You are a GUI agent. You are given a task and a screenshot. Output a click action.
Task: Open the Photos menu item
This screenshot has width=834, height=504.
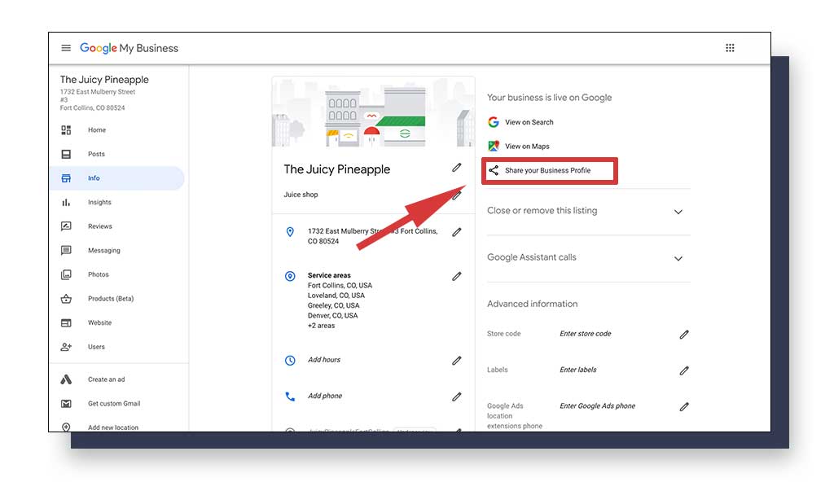coord(99,274)
